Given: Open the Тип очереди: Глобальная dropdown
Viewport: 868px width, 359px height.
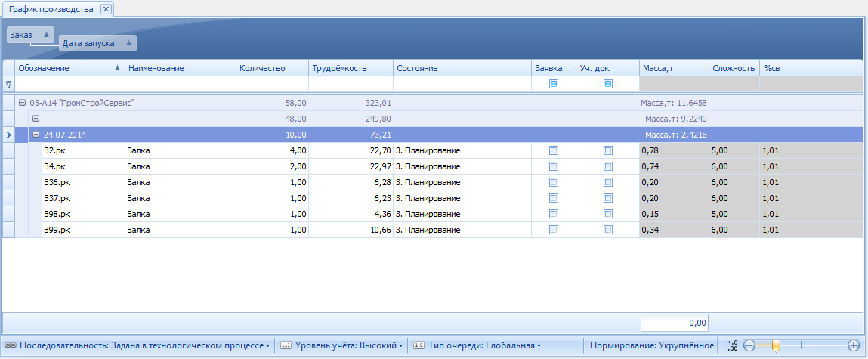Looking at the screenshot, I should 485,345.
